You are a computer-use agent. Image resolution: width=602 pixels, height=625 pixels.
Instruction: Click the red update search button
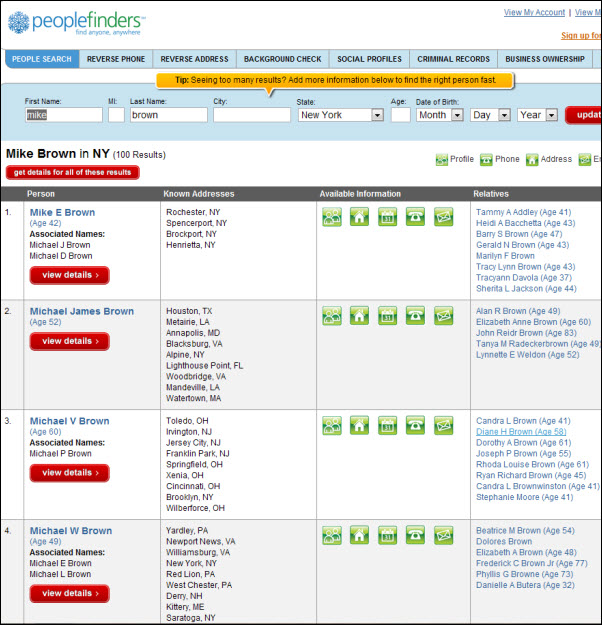[584, 115]
